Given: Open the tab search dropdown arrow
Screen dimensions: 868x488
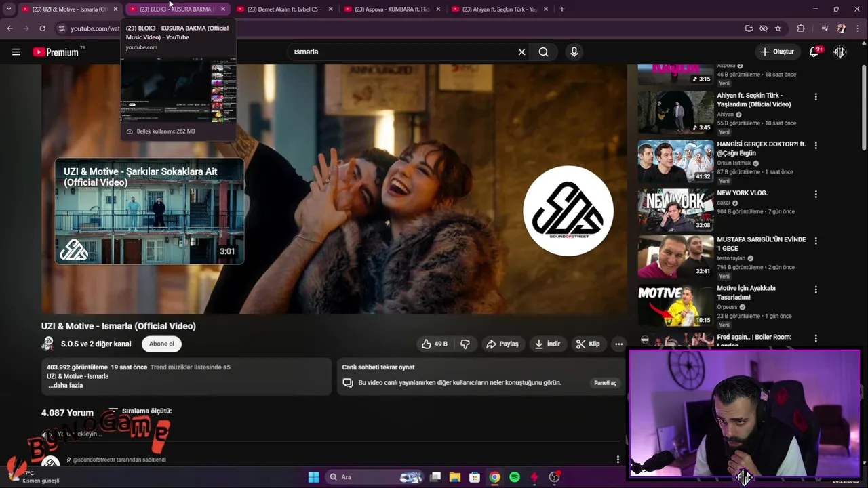Looking at the screenshot, I should (8, 9).
